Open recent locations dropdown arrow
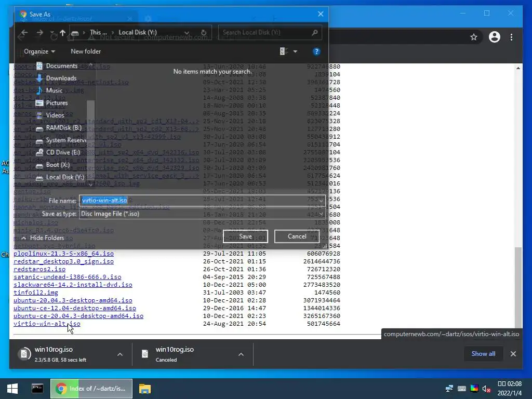 point(52,33)
